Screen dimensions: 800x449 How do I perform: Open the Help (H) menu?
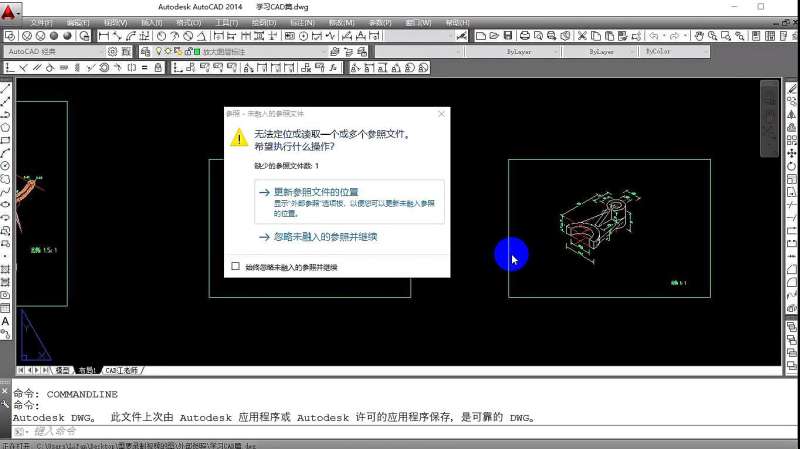[x=457, y=22]
